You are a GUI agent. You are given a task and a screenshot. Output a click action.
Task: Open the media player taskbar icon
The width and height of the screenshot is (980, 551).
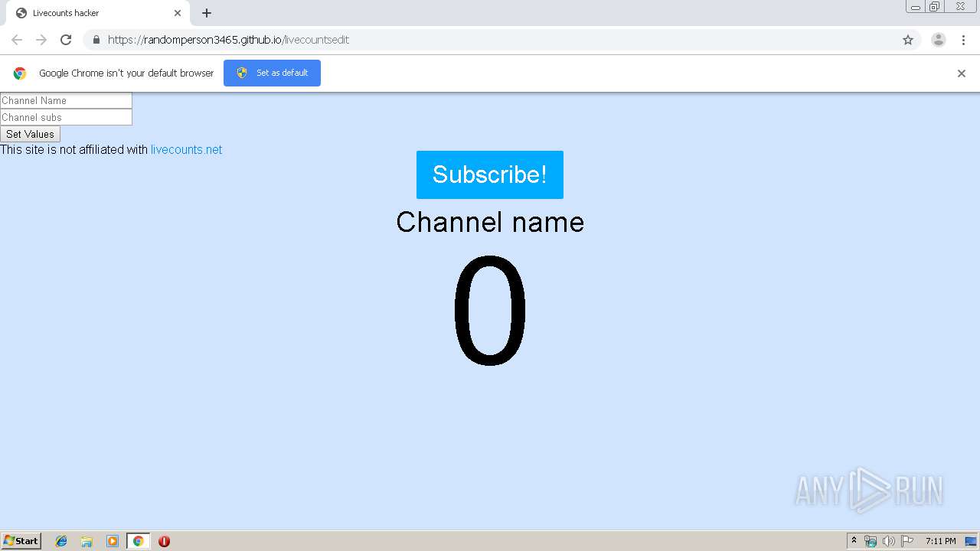point(113,541)
